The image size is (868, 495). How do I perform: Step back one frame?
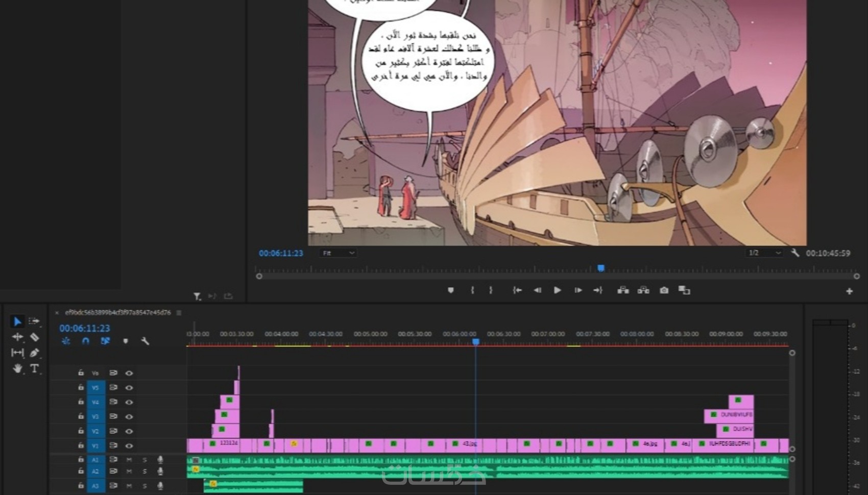pos(537,290)
